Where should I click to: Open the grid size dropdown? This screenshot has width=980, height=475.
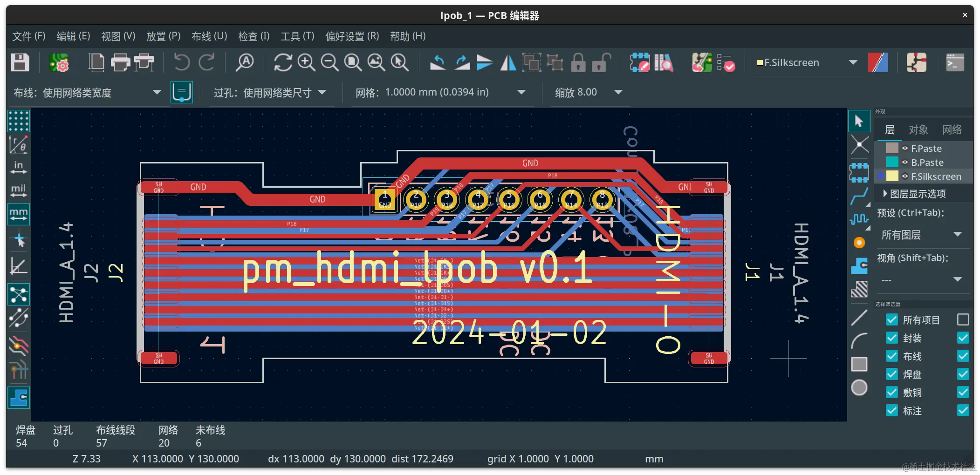(x=521, y=92)
